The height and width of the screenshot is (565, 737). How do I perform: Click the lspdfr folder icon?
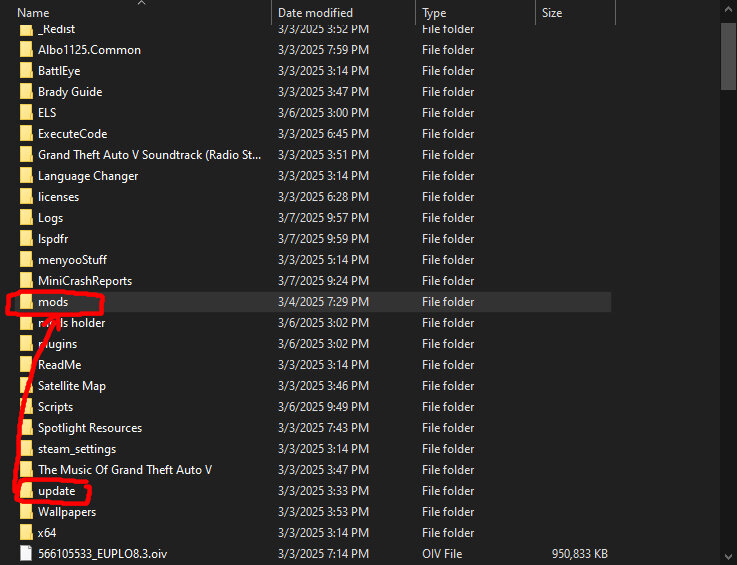tap(26, 239)
